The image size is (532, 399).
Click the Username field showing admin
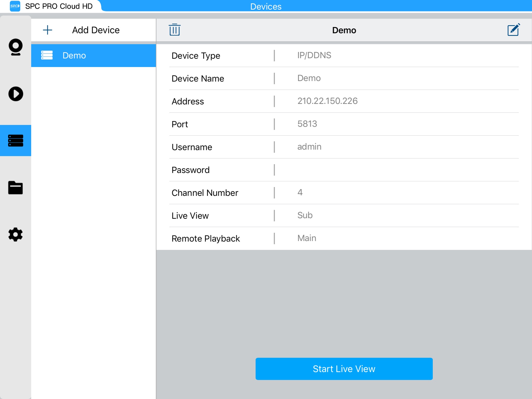[x=309, y=147]
